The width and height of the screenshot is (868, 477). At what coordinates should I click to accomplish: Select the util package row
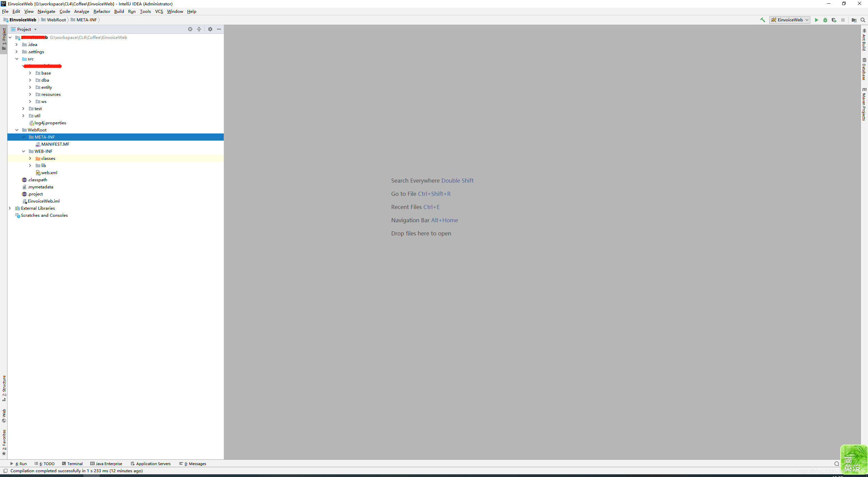116,116
